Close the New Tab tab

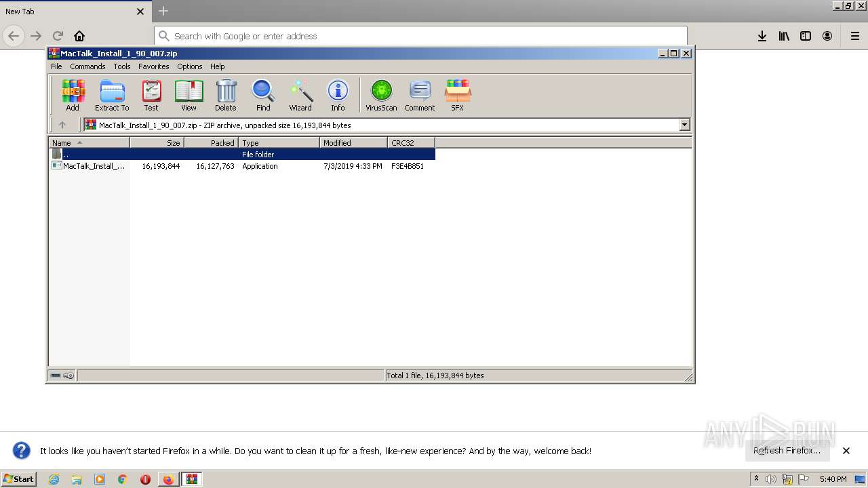point(140,12)
